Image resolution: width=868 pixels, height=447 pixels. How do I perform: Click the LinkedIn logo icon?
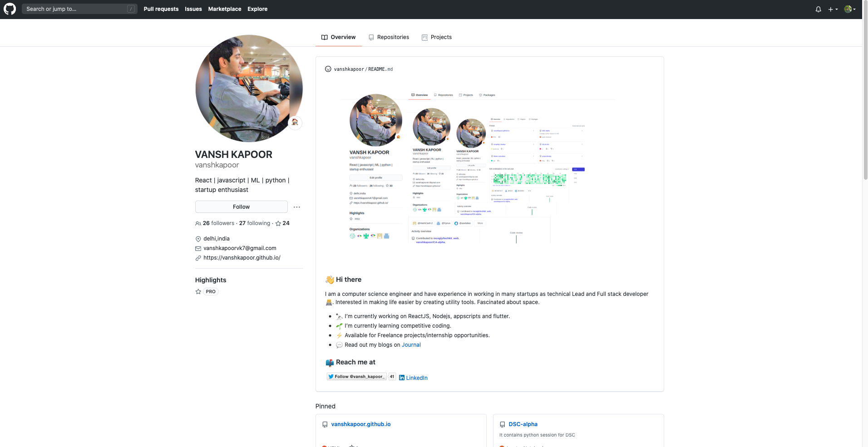(402, 378)
